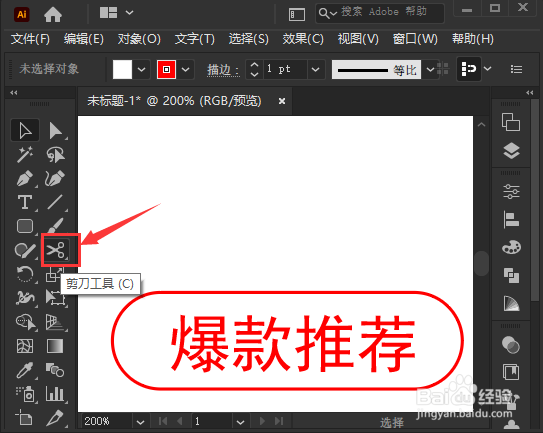Screen dimensions: 543x433
Task: Choose the Symbol Sprayer tool
Action: [25, 394]
